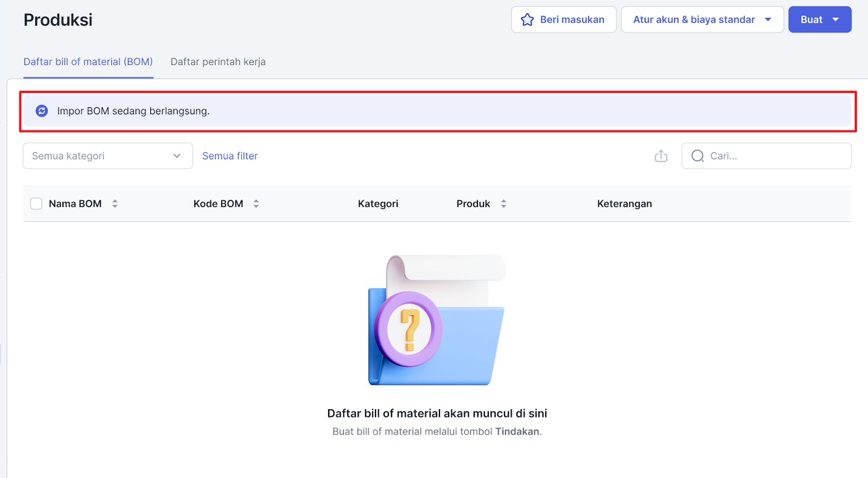The width and height of the screenshot is (868, 478).
Task: Click the question mark folder illustration
Action: click(x=436, y=321)
